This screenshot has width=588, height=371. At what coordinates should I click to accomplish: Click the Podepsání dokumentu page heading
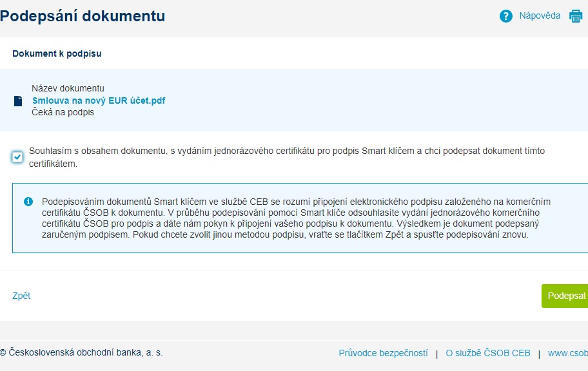coord(83,16)
